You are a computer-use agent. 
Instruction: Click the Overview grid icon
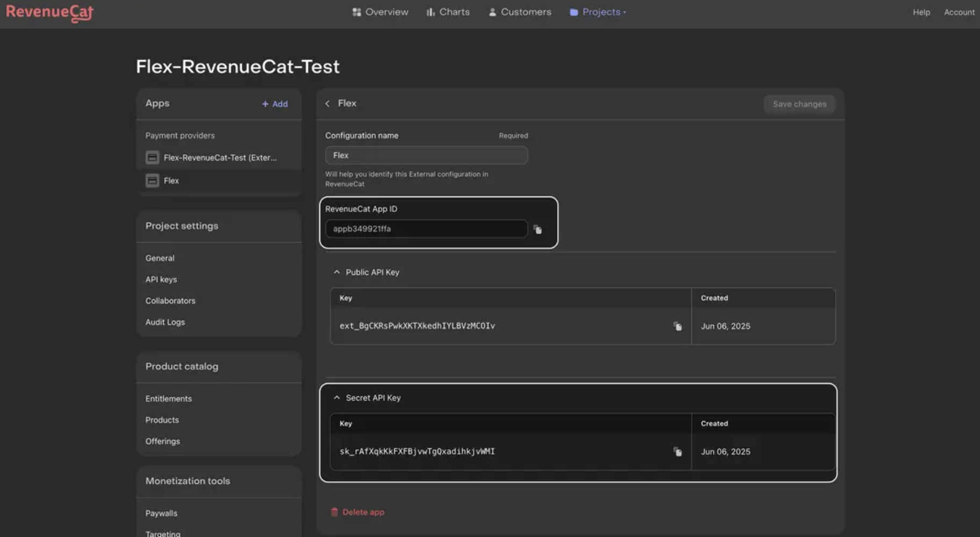pos(357,12)
